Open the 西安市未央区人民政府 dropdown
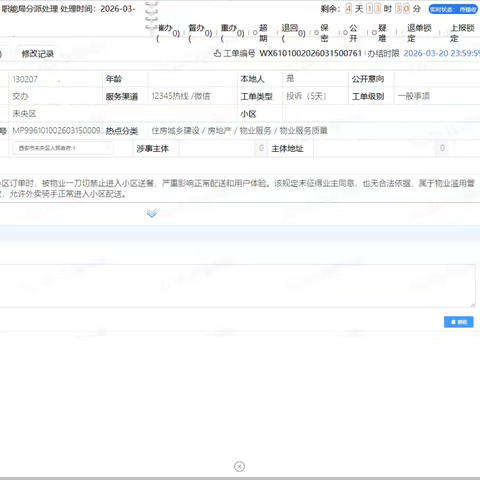This screenshot has height=480, width=480. [63, 148]
